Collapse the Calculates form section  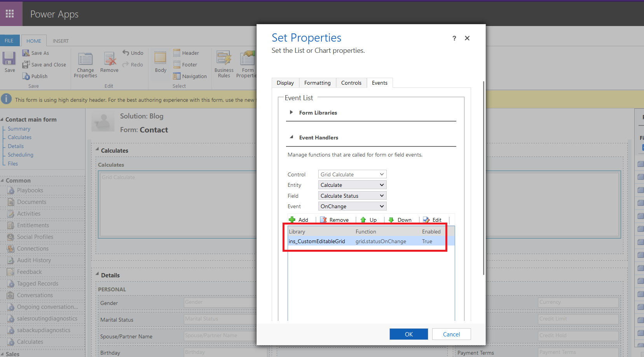[97, 149]
